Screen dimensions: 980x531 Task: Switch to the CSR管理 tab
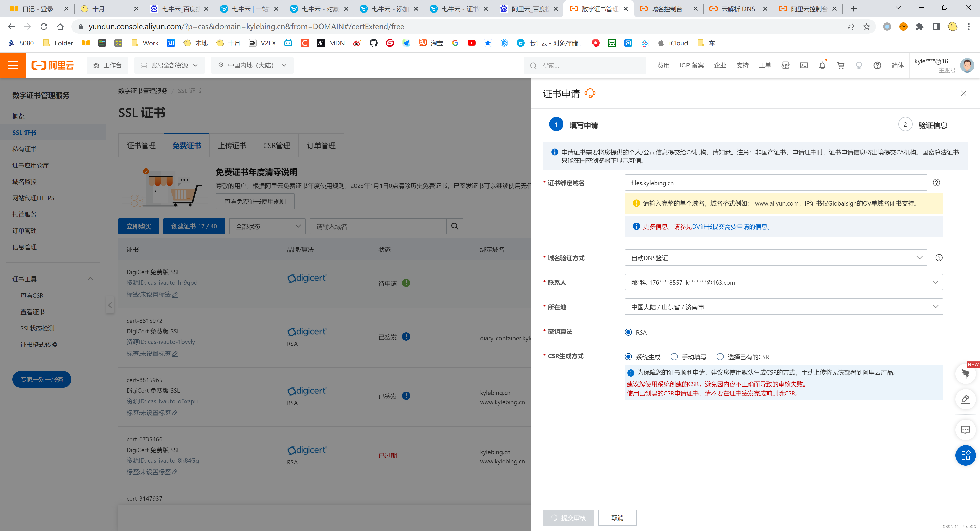pos(276,146)
